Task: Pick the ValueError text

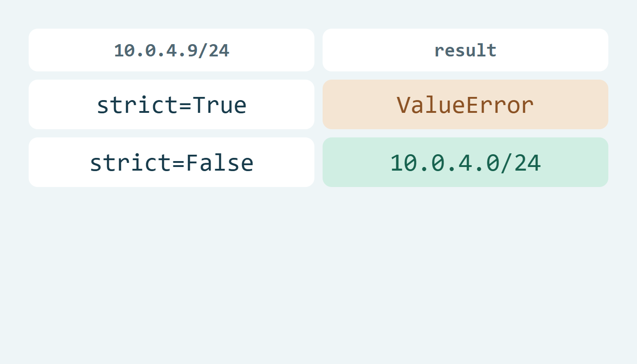Action: 465,105
